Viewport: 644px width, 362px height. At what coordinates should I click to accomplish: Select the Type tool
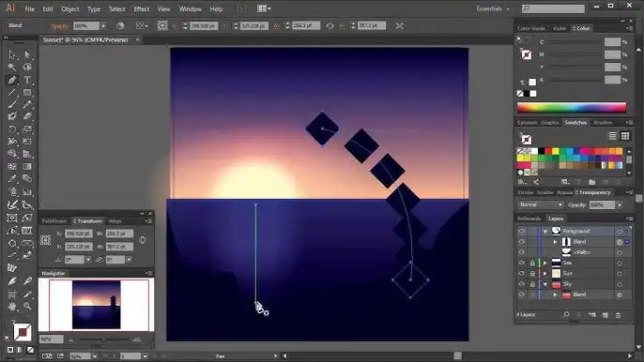coord(27,80)
